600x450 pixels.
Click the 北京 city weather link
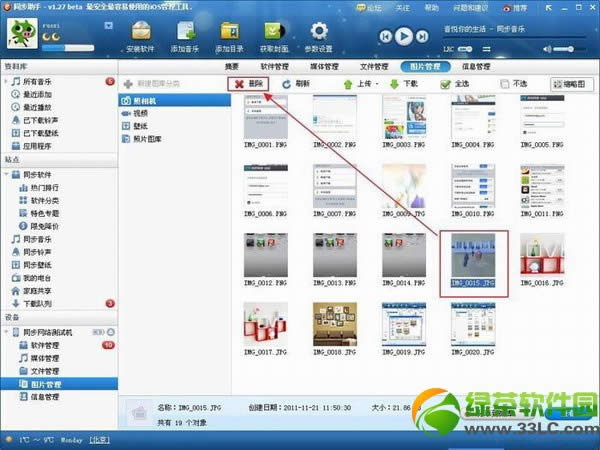pyautogui.click(x=99, y=440)
